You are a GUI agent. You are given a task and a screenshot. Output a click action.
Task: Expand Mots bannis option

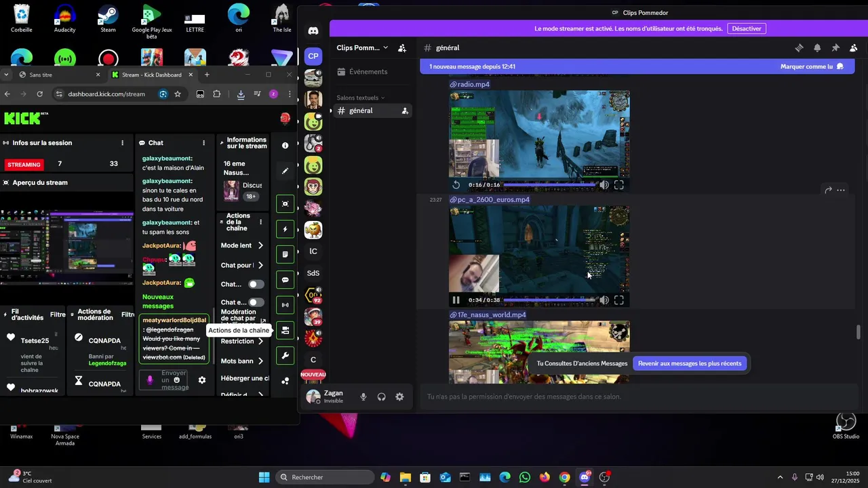[x=260, y=361]
